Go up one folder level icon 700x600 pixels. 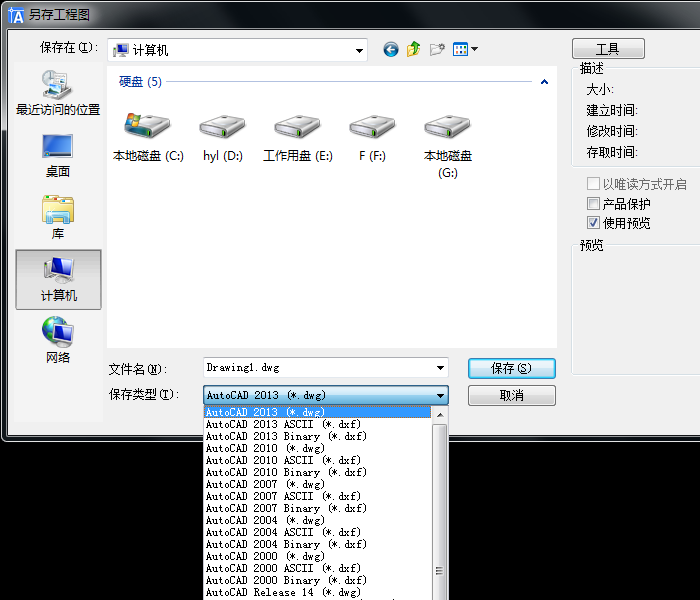click(x=413, y=49)
